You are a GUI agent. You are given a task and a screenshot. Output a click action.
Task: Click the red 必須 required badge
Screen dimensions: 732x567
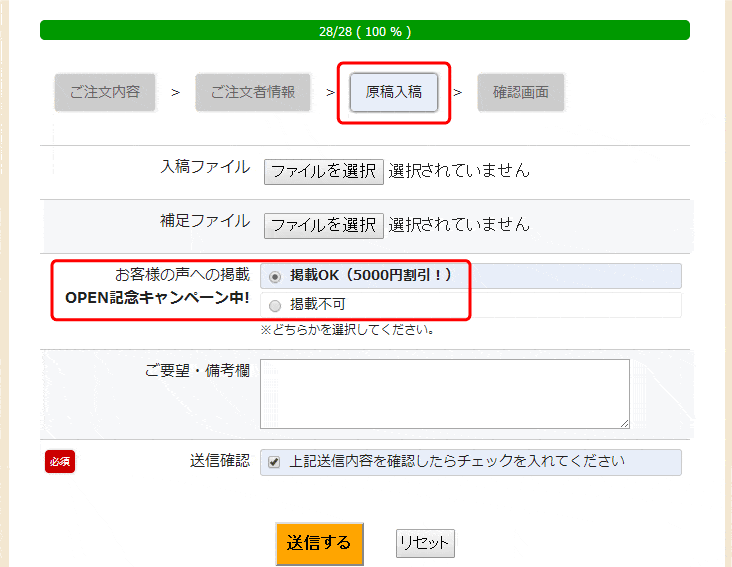point(60,462)
